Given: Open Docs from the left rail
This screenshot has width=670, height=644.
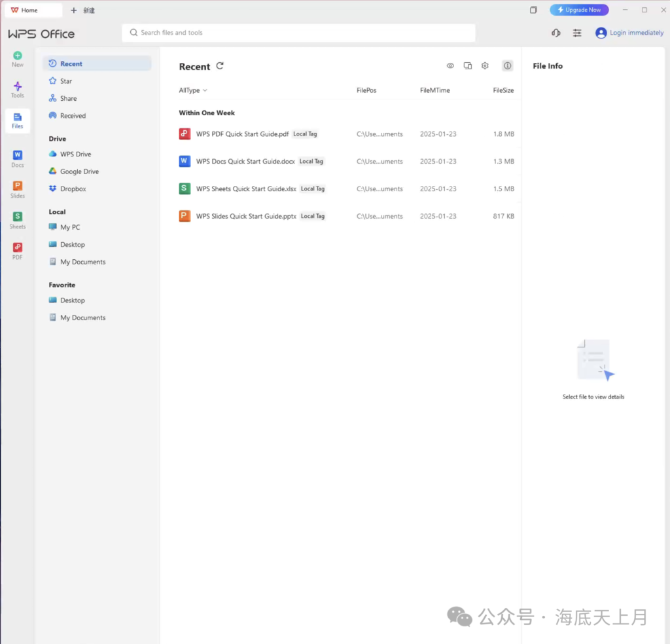Looking at the screenshot, I should pyautogui.click(x=18, y=158).
